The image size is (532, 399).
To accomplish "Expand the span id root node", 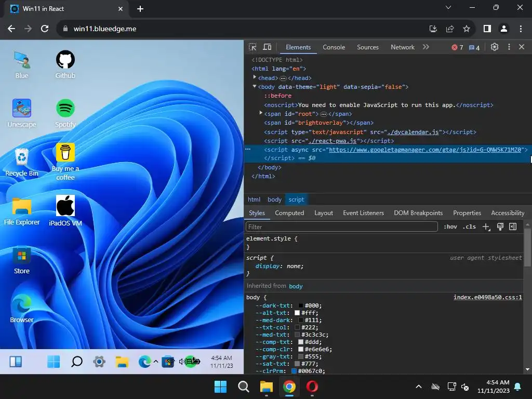I will [x=261, y=113].
